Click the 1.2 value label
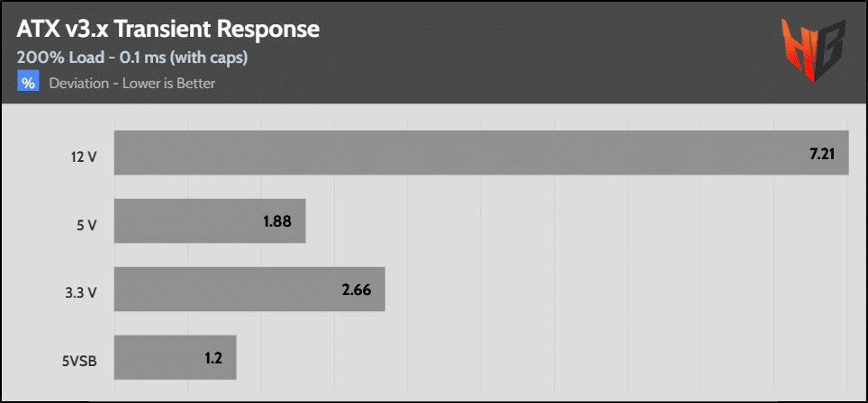The image size is (868, 403). coord(212,359)
